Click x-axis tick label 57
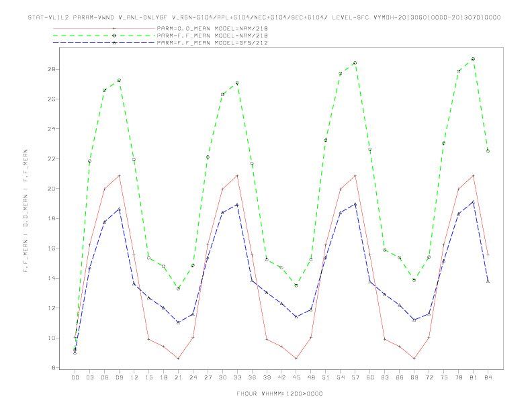This screenshot has width=532, height=411. coord(355,377)
